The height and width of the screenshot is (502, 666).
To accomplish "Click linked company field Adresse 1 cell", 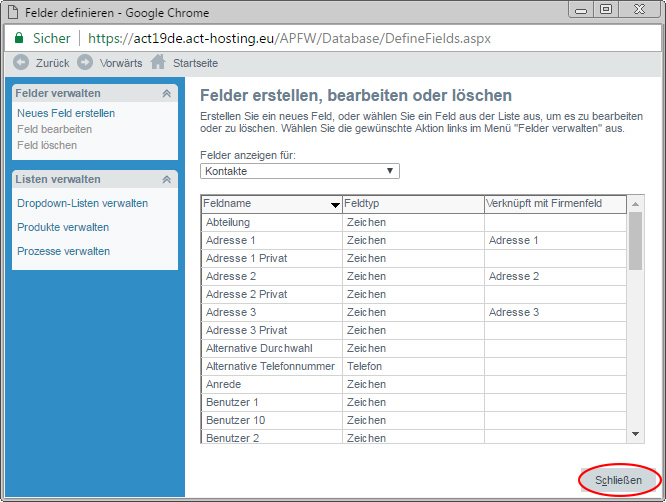I will pyautogui.click(x=555, y=240).
